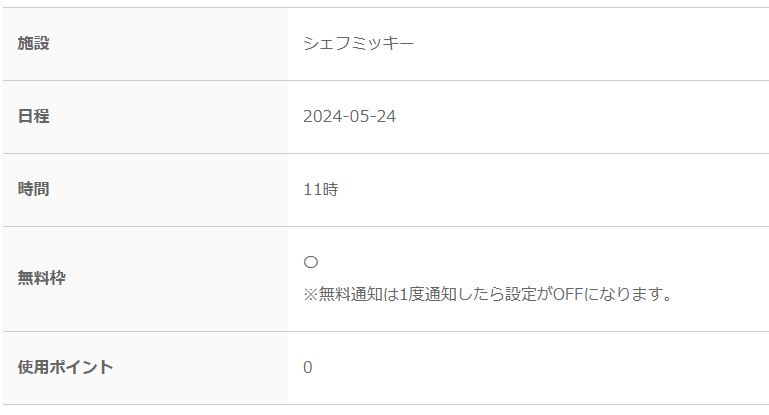Screen dimensions: 769x415
Task: Select the 時間 label cell
Action: [146, 190]
